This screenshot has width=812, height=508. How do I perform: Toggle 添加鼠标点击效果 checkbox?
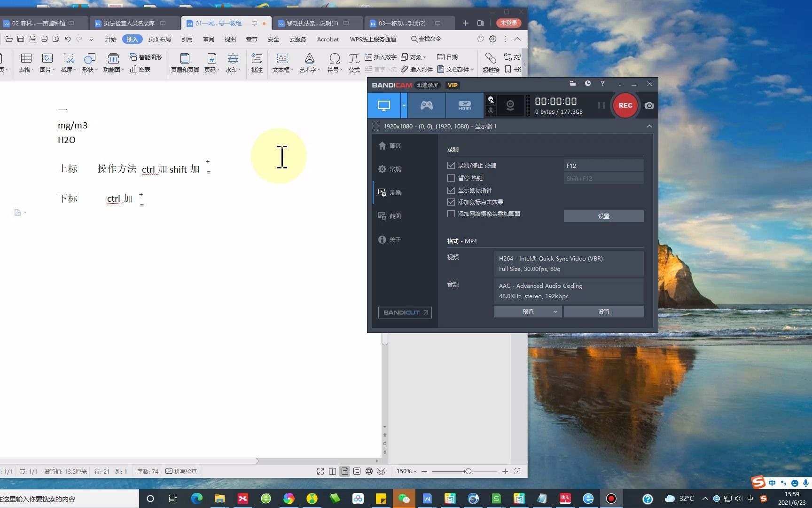(x=451, y=202)
